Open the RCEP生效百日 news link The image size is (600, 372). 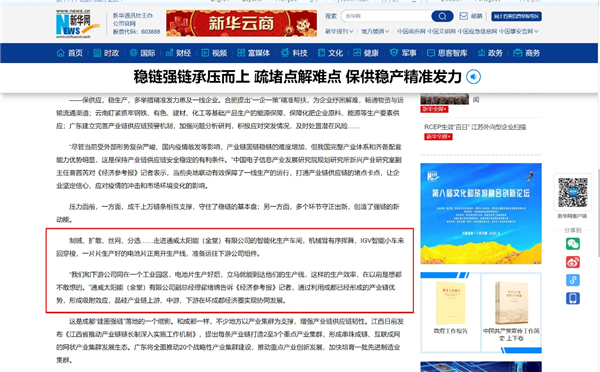[475, 127]
